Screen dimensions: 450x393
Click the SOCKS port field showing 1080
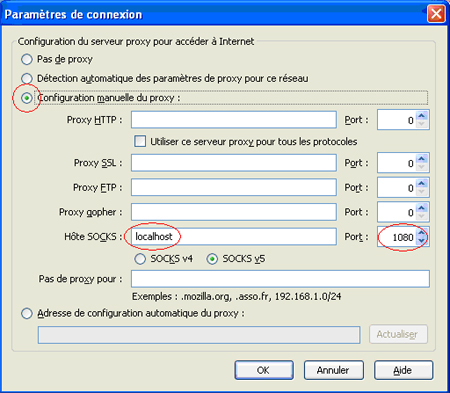(x=397, y=237)
